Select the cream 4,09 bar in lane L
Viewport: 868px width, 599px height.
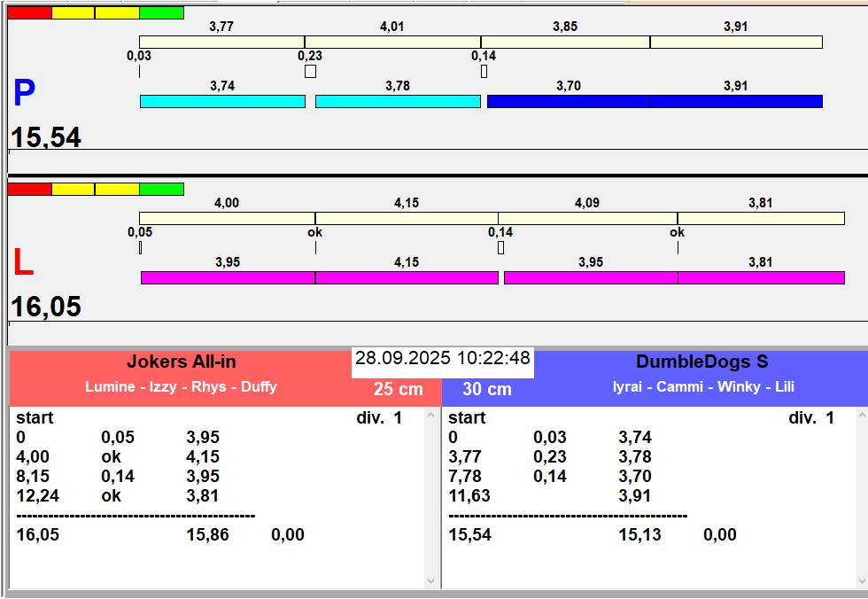[587, 218]
